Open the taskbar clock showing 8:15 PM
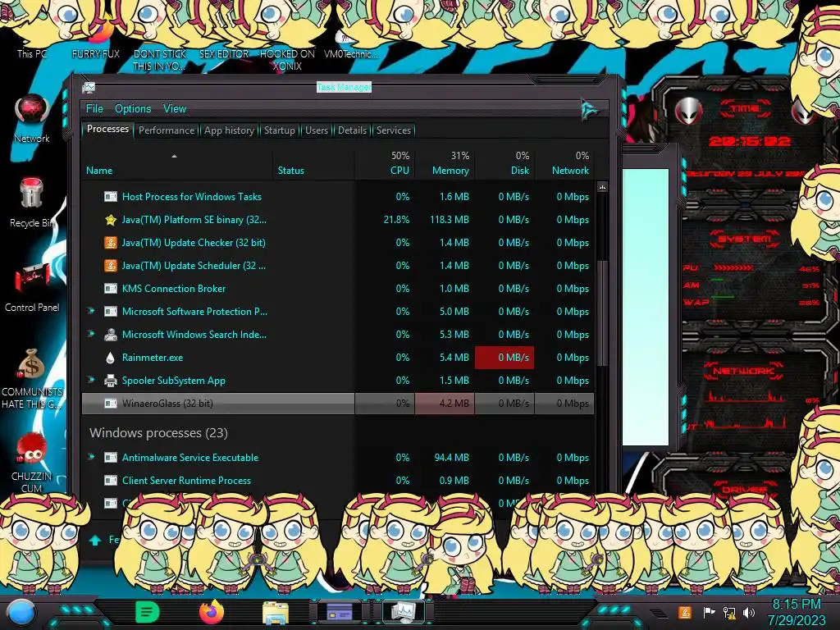Screen dimensions: 840x630 point(796,612)
